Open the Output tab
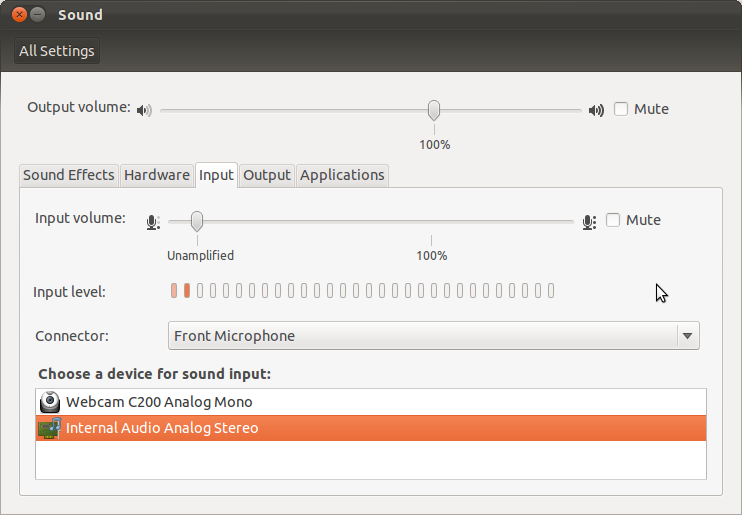742x515 pixels. tap(267, 175)
